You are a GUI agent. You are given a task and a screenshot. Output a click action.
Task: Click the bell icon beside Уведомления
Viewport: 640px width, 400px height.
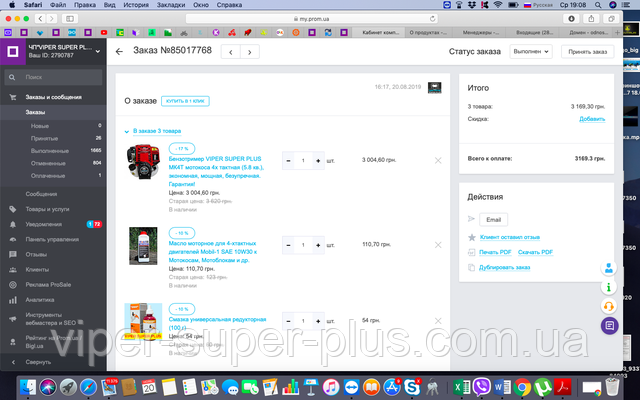point(13,224)
